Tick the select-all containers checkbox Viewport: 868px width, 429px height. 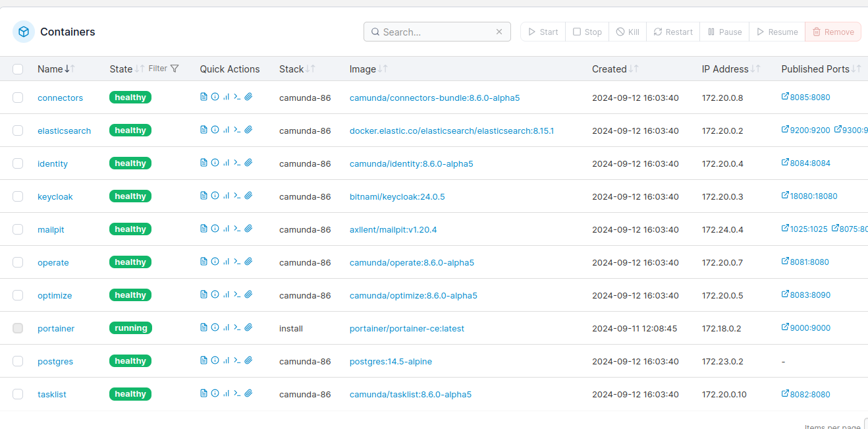click(x=18, y=69)
